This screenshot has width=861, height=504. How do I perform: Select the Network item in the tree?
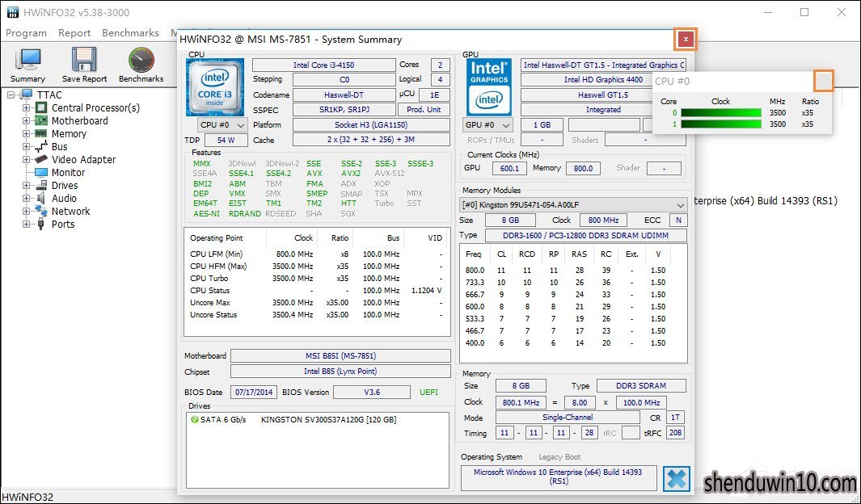click(x=71, y=211)
